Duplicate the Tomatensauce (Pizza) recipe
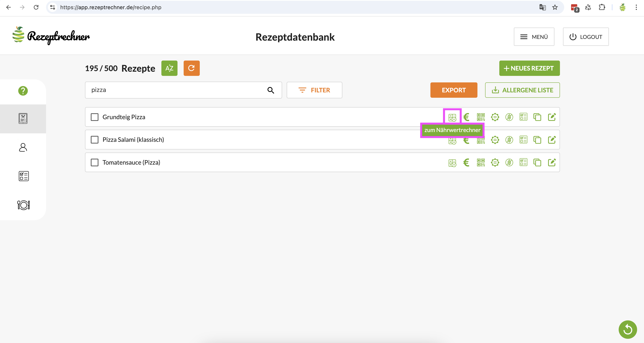644x343 pixels. tap(537, 162)
